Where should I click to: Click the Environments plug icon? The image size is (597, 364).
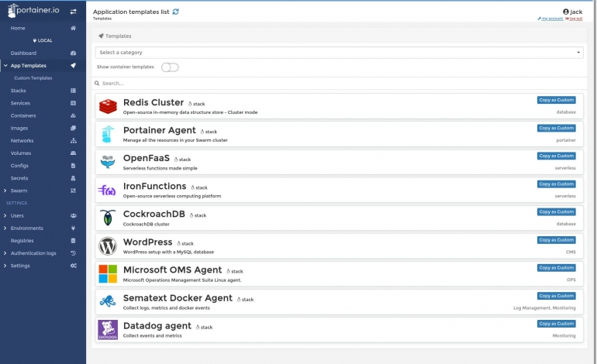73,228
